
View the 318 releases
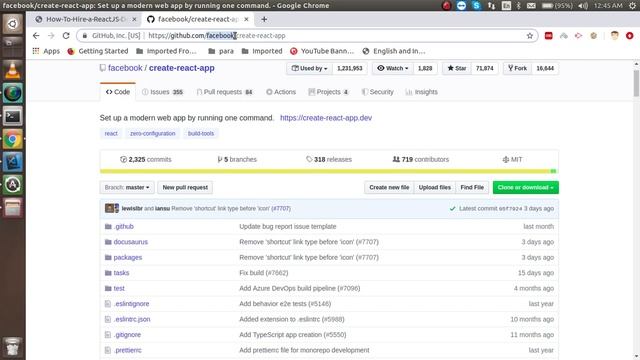point(329,159)
